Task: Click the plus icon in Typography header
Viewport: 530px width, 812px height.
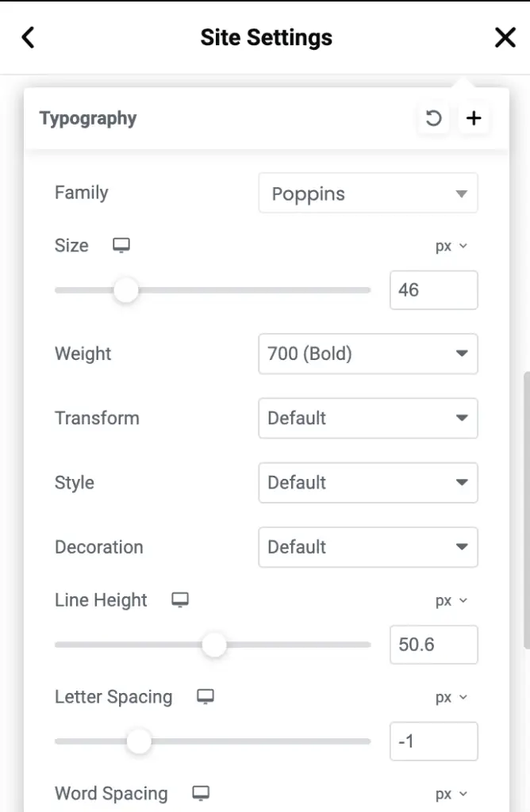Action: coord(474,118)
